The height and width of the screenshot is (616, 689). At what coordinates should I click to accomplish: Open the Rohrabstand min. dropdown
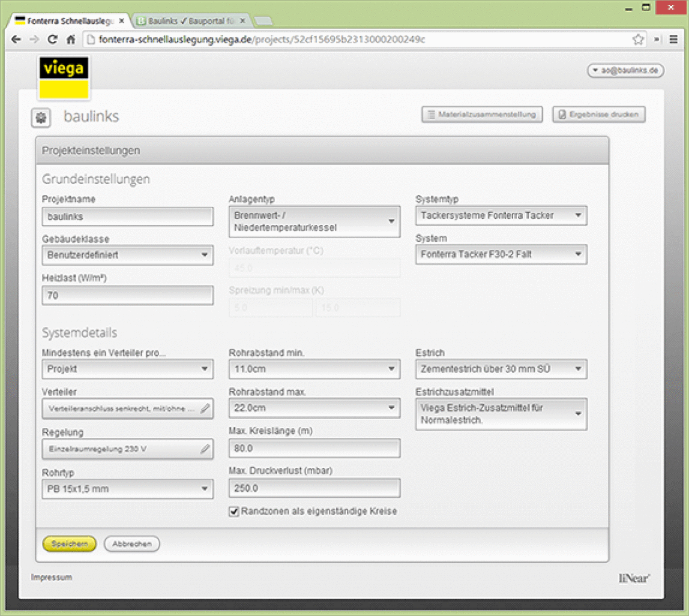314,369
